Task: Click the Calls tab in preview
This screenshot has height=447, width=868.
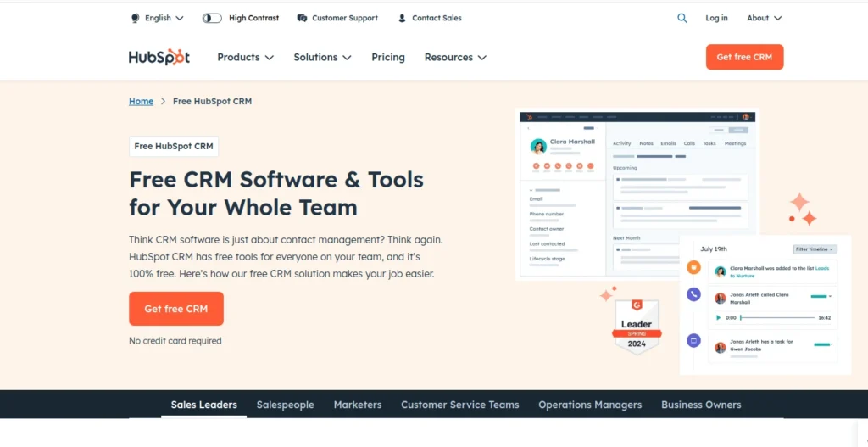Action: 689,143
